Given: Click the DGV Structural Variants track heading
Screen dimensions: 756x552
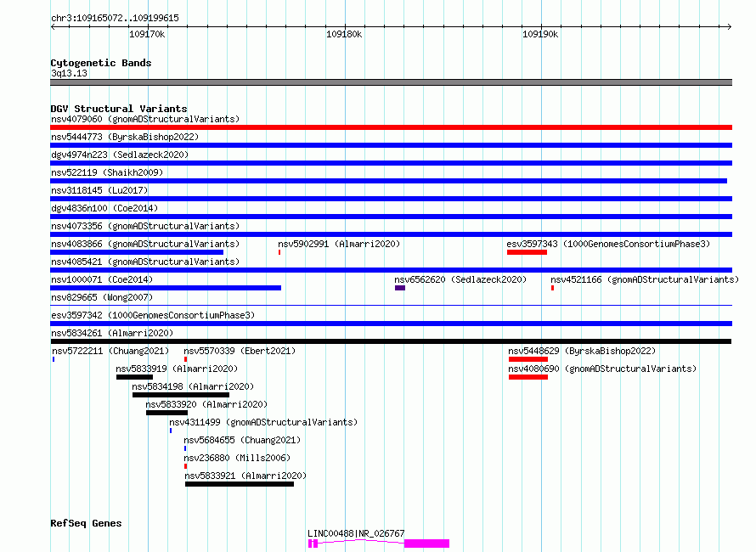Looking at the screenshot, I should [119, 109].
